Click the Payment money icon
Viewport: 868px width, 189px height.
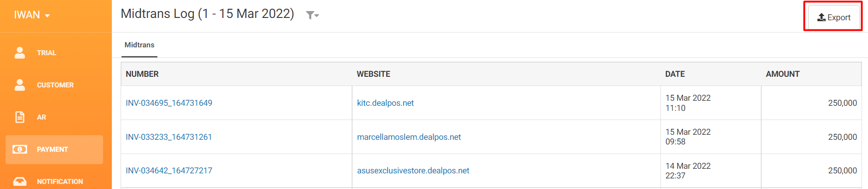[x=20, y=149]
